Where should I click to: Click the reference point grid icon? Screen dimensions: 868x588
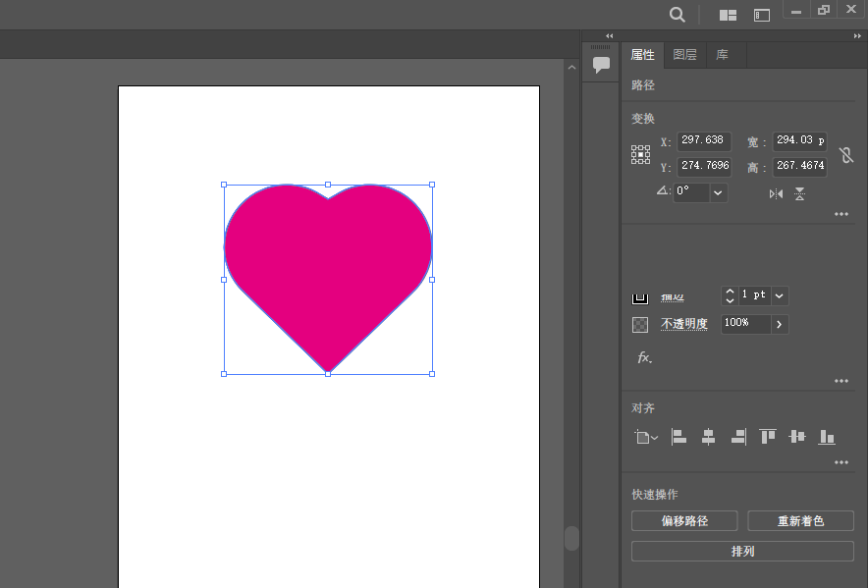(640, 154)
